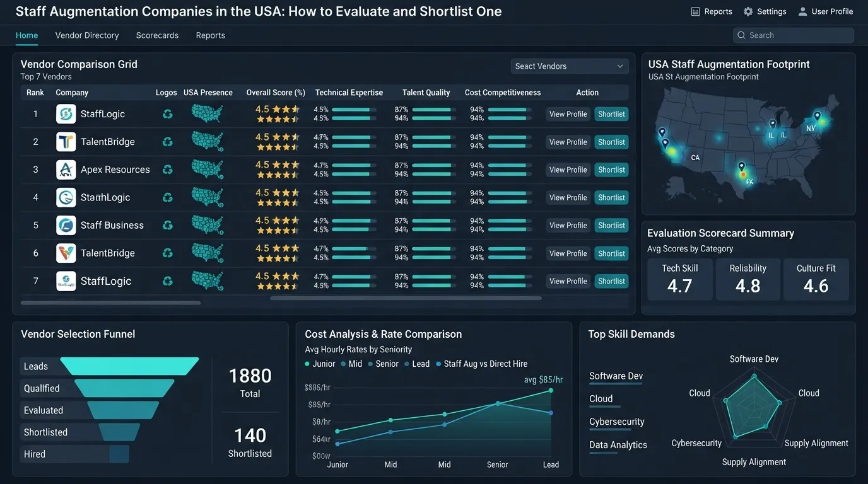Click the Apex Resources logo
This screenshot has width=868, height=484.
[66, 170]
